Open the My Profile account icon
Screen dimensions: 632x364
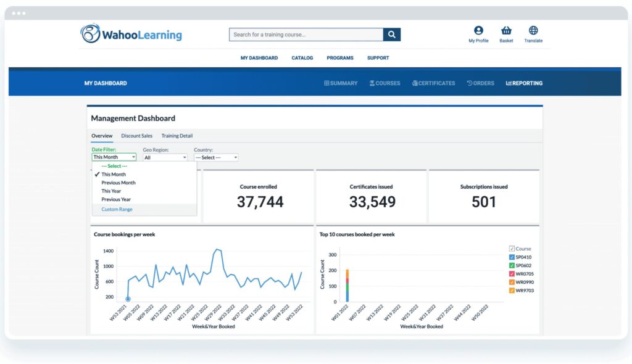tap(478, 30)
